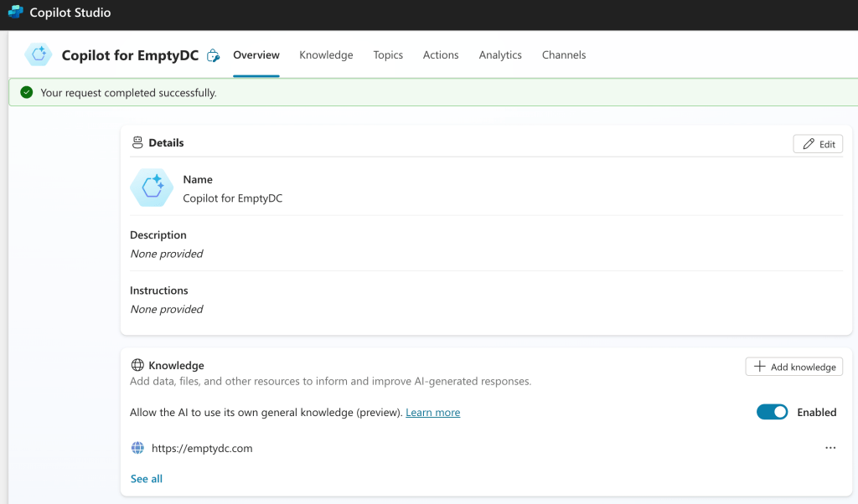The width and height of the screenshot is (858, 504).
Task: View the Analytics tab
Action: click(500, 55)
